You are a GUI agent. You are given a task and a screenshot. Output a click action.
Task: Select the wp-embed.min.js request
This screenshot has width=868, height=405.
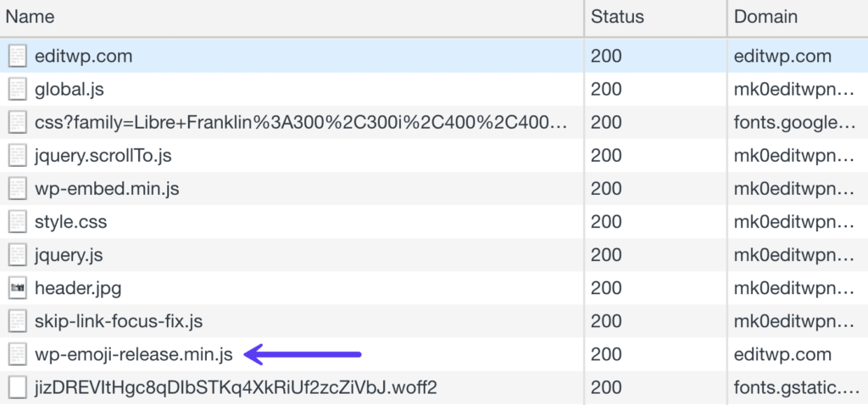click(x=107, y=189)
